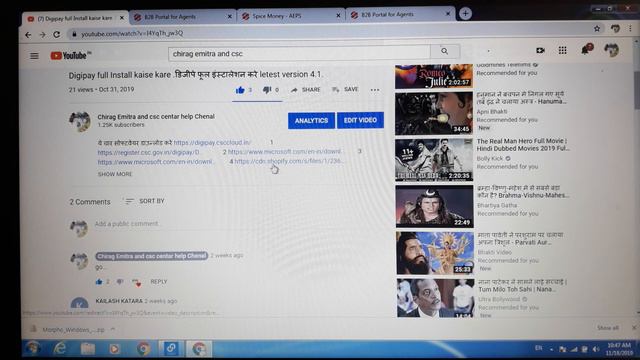
Task: Expand the download item chevron menu
Action: [x=113, y=329]
